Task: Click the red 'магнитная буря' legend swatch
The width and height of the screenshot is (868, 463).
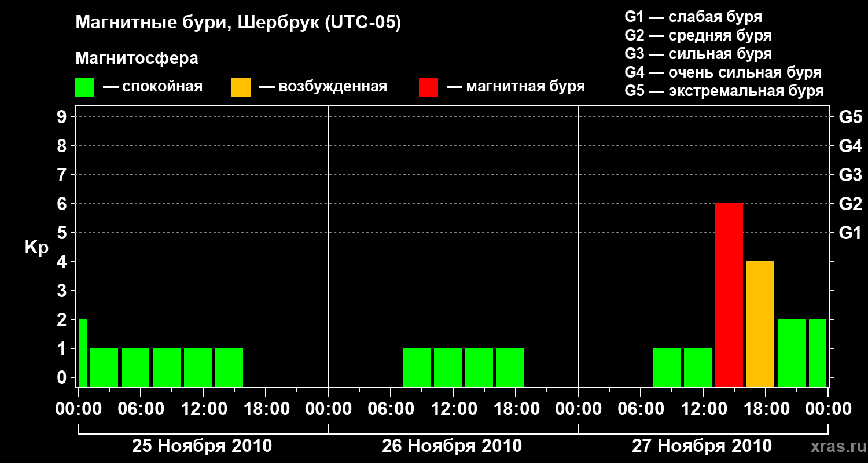Action: point(428,87)
